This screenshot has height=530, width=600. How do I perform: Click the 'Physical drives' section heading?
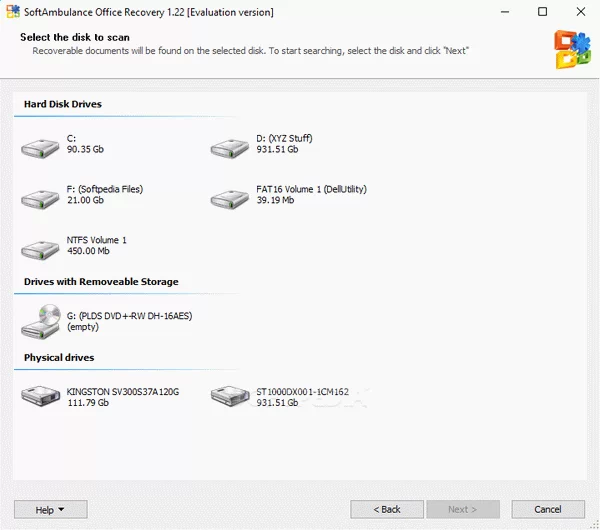click(x=59, y=357)
